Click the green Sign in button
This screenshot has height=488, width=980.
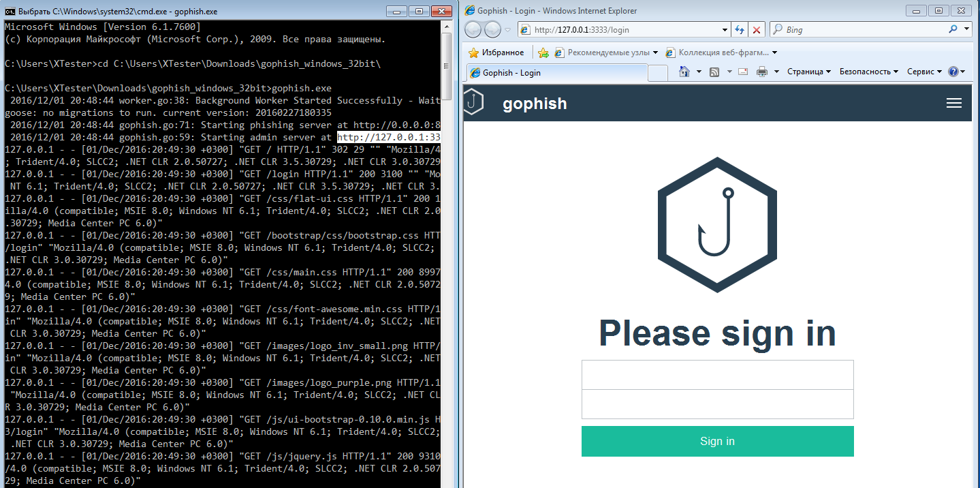pos(717,441)
